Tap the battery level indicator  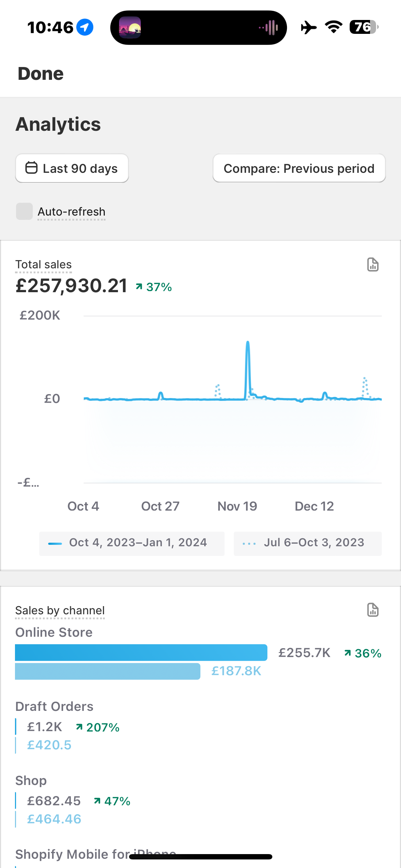point(364,27)
